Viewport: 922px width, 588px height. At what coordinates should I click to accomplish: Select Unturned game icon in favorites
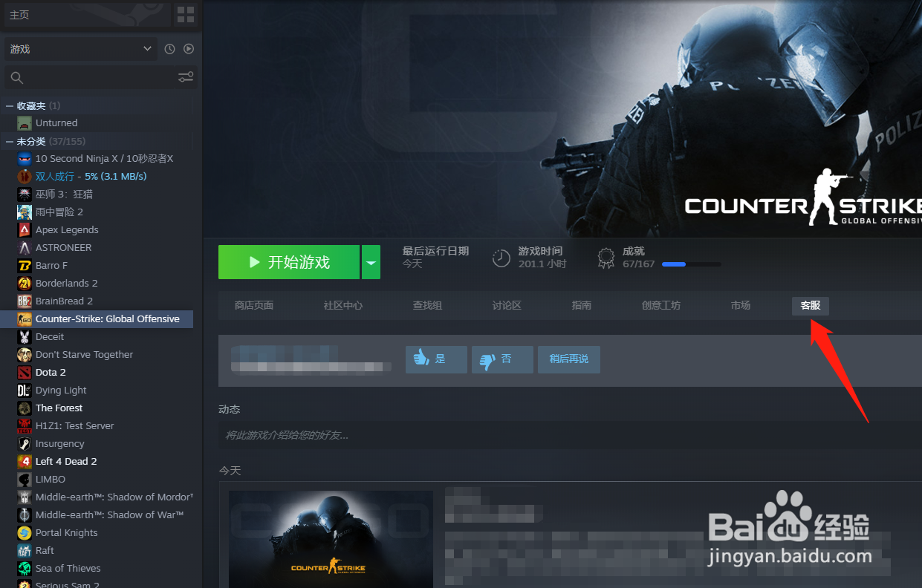pos(25,123)
